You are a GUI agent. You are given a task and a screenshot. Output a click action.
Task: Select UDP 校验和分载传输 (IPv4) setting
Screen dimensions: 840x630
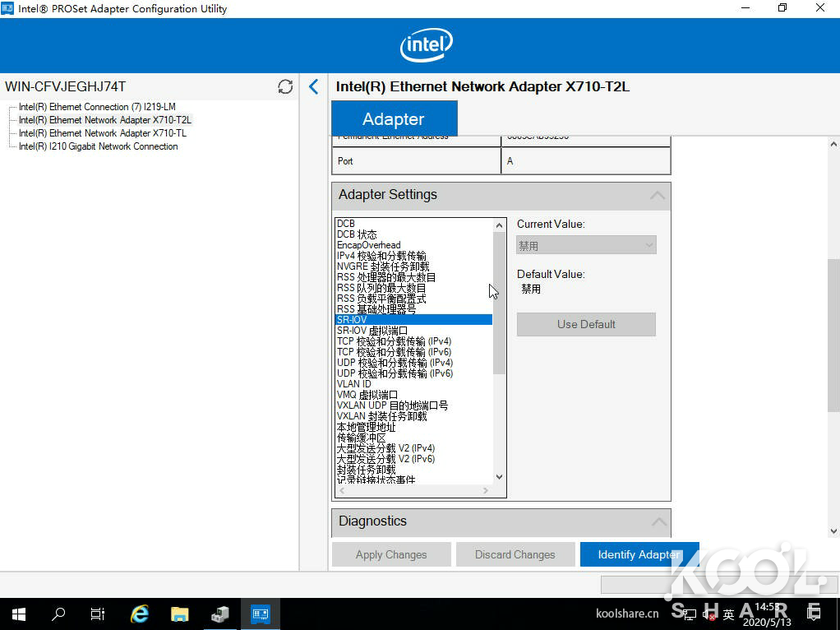[x=395, y=363]
